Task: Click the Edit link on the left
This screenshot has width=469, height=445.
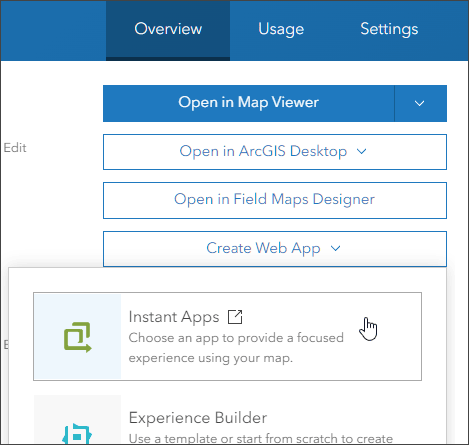Action: [15, 148]
